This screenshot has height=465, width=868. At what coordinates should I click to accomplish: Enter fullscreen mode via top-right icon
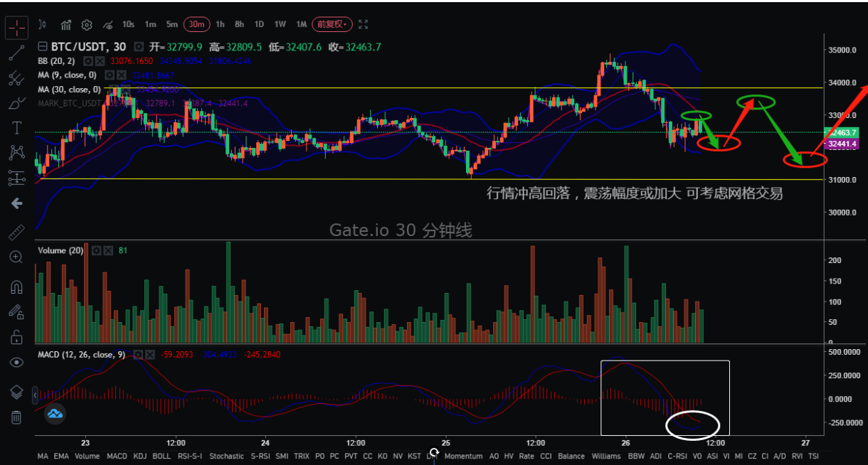coord(364,23)
